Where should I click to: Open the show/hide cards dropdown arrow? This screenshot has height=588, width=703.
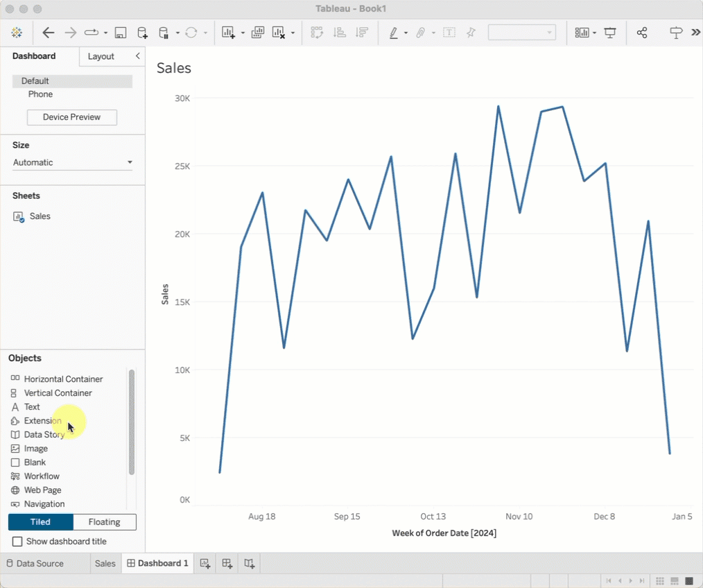click(595, 33)
